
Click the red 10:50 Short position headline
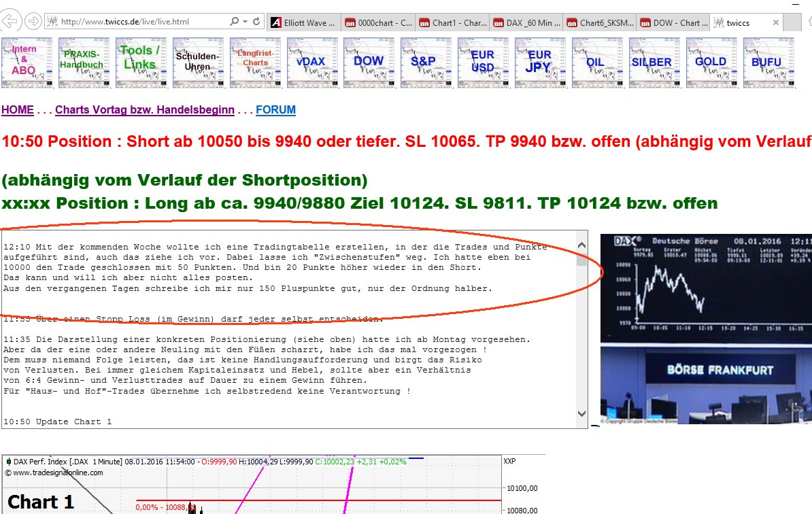tap(407, 141)
